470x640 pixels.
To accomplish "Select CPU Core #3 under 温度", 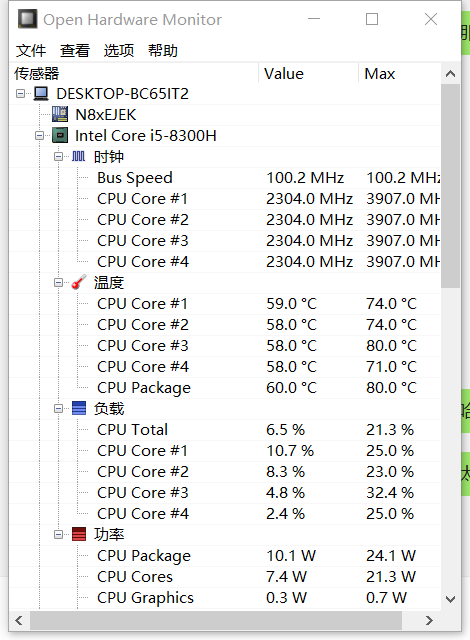I will coord(225,346).
